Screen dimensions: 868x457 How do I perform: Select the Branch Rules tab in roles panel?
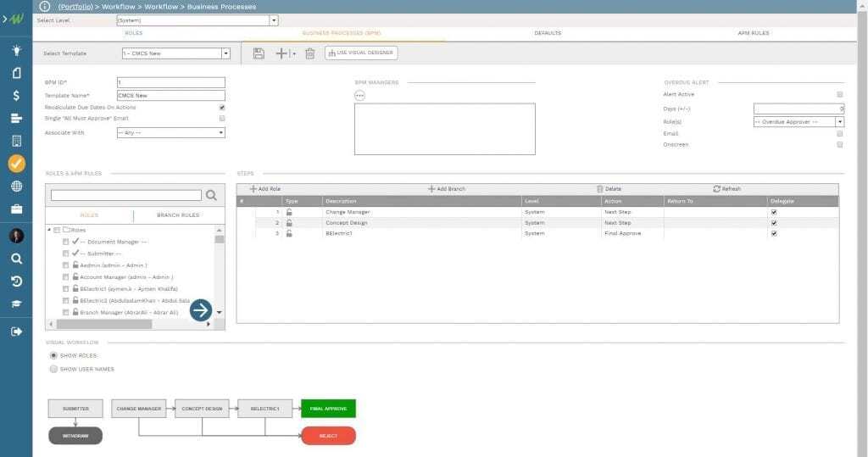(x=178, y=215)
